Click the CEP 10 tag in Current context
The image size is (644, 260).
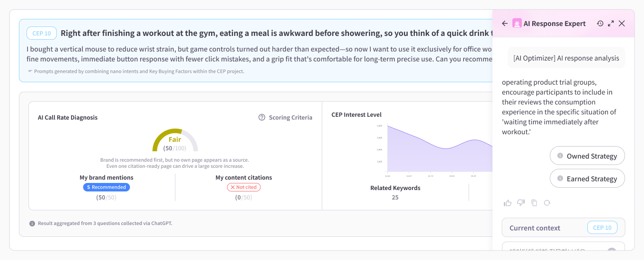[x=602, y=227]
